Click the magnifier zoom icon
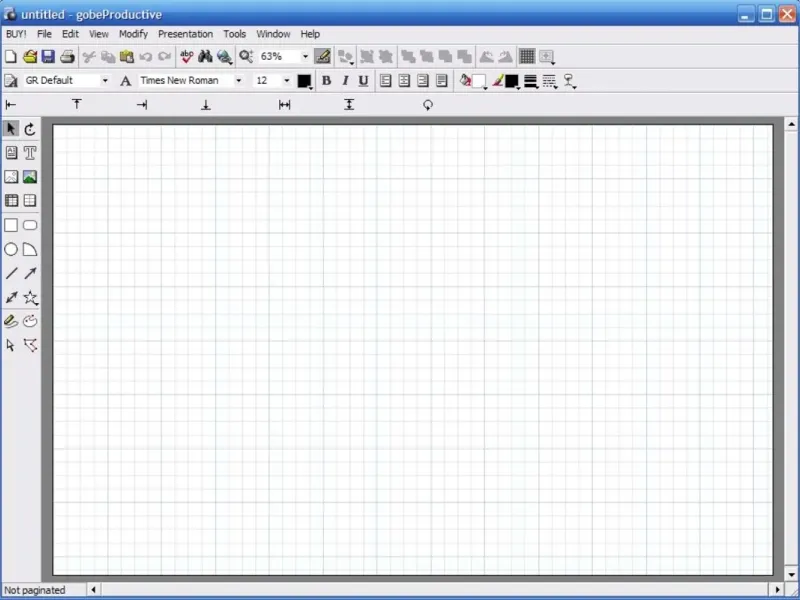800x600 pixels. click(x=246, y=56)
